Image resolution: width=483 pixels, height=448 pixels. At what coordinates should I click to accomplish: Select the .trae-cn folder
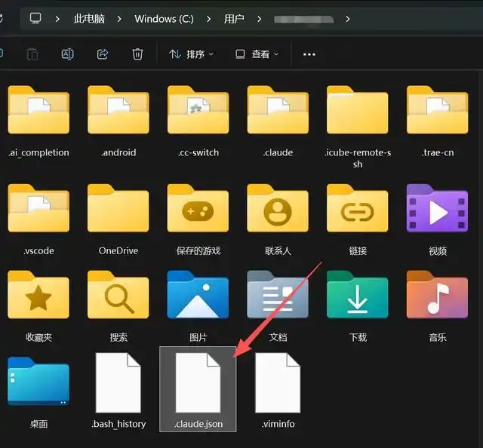pyautogui.click(x=438, y=122)
